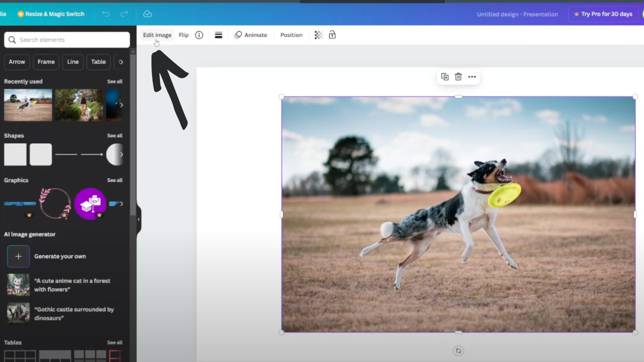The height and width of the screenshot is (362, 644).
Task: Check cloud save status icon
Action: pyautogui.click(x=147, y=14)
